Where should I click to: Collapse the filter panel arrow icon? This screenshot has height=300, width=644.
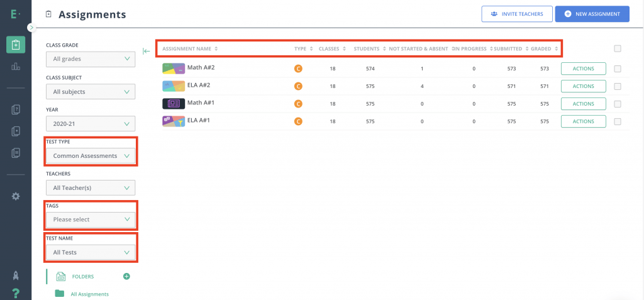tap(146, 52)
